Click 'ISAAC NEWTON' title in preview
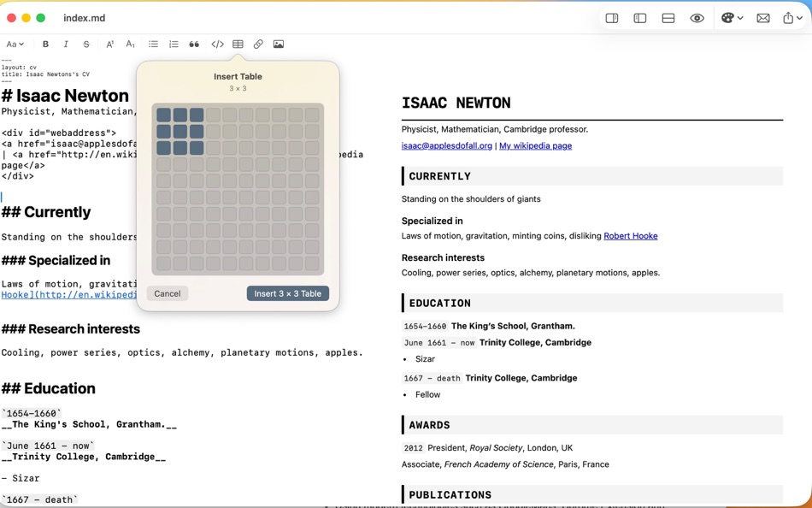The image size is (812, 508). coord(456,103)
